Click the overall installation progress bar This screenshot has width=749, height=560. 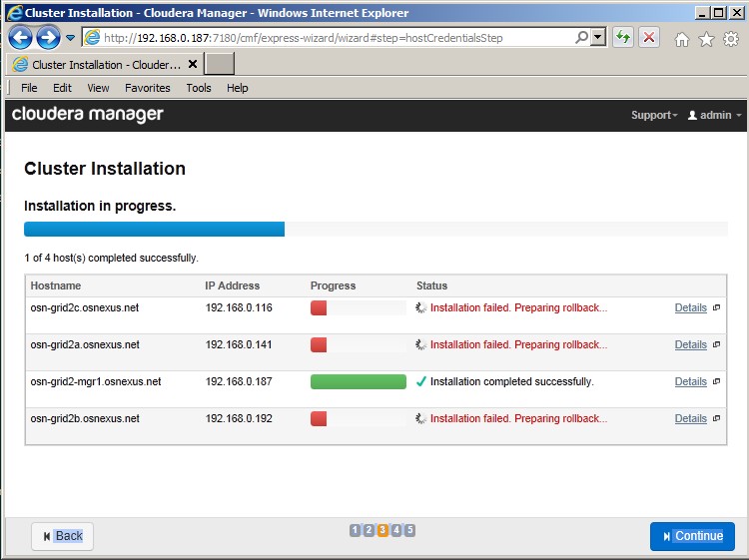point(375,229)
